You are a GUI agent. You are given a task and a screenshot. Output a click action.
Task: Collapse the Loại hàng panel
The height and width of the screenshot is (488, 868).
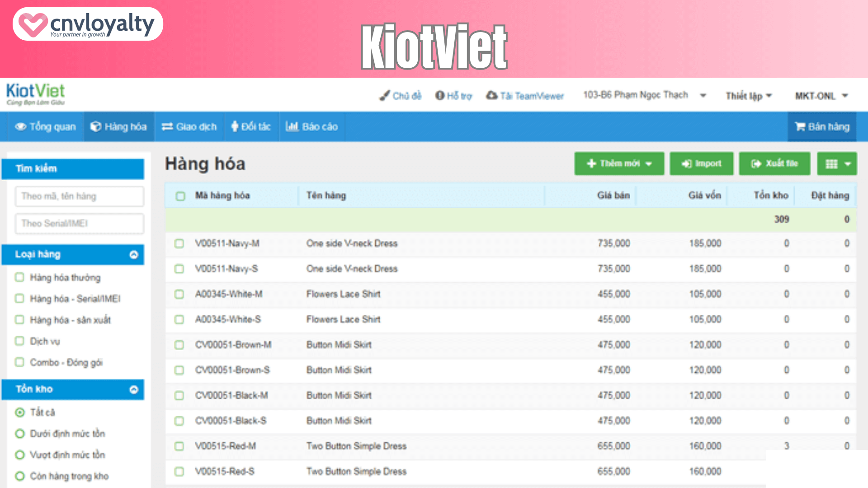click(133, 254)
